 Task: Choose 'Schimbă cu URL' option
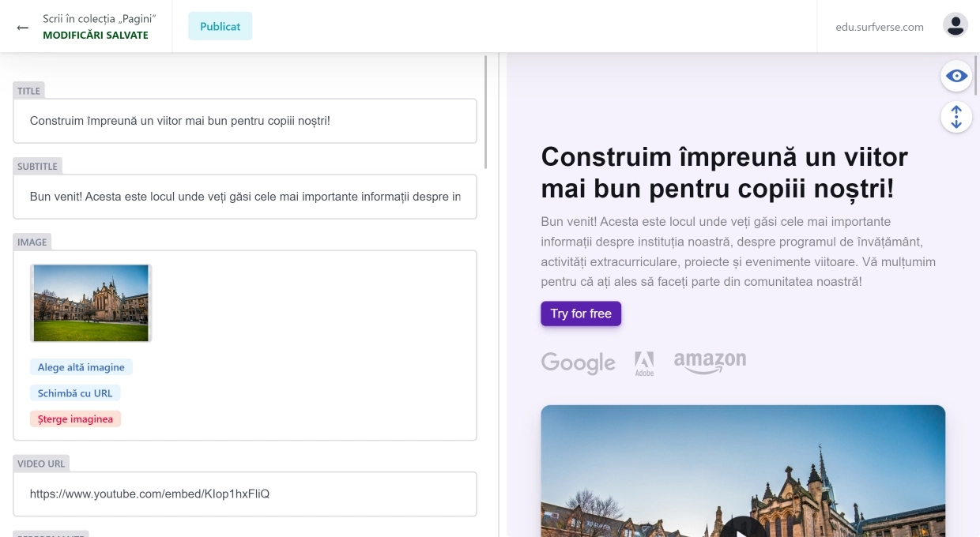(75, 392)
